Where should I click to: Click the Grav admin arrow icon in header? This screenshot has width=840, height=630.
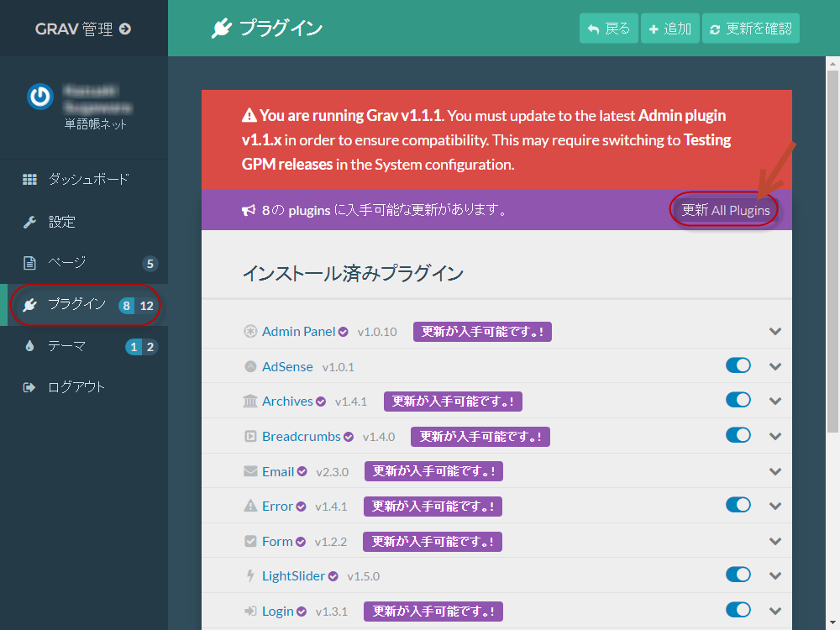pos(125,29)
